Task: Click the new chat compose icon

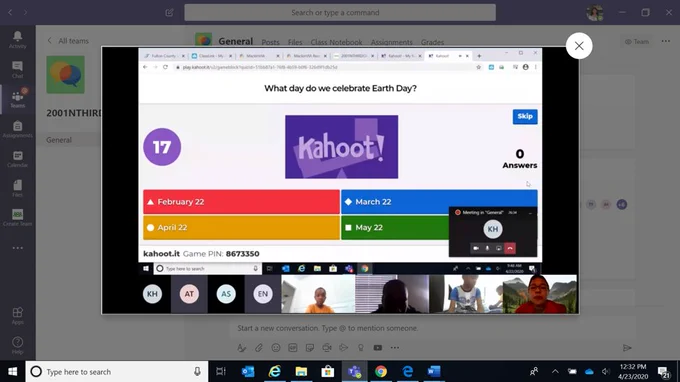Action: pos(170,13)
